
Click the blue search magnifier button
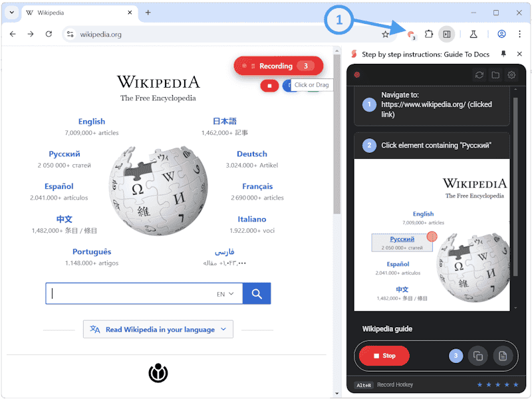[x=257, y=293]
